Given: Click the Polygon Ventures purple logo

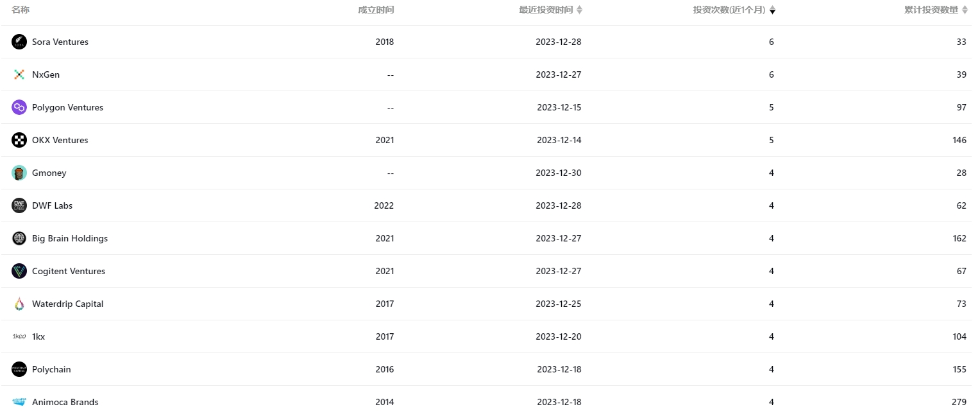Looking at the screenshot, I should coord(19,107).
